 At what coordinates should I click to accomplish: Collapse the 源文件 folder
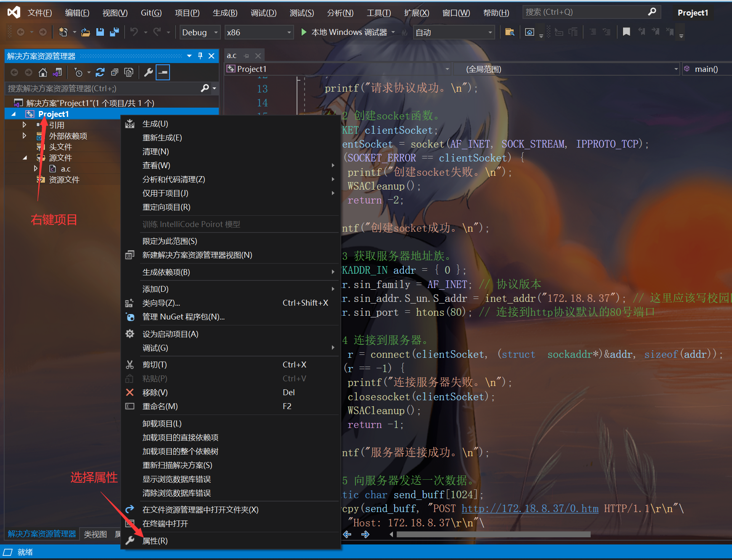point(25,158)
